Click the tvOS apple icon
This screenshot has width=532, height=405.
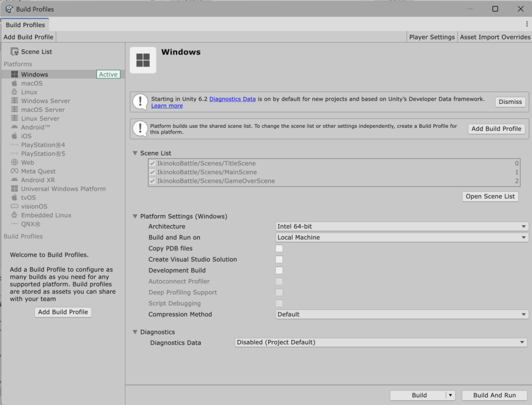(x=14, y=198)
